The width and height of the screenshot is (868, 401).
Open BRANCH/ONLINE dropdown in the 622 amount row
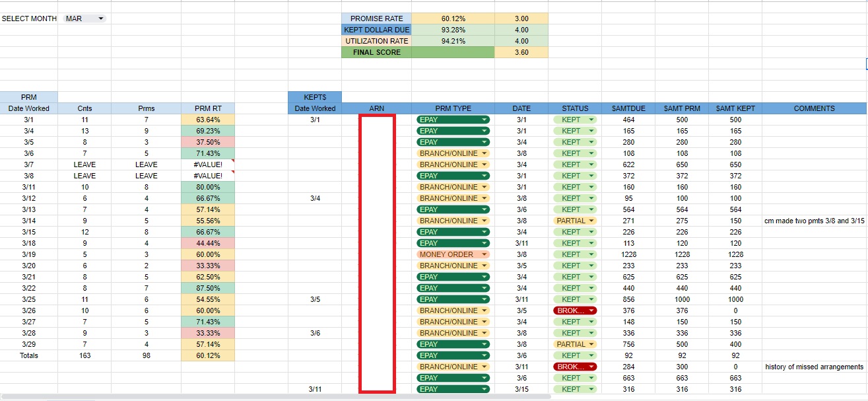click(x=453, y=164)
